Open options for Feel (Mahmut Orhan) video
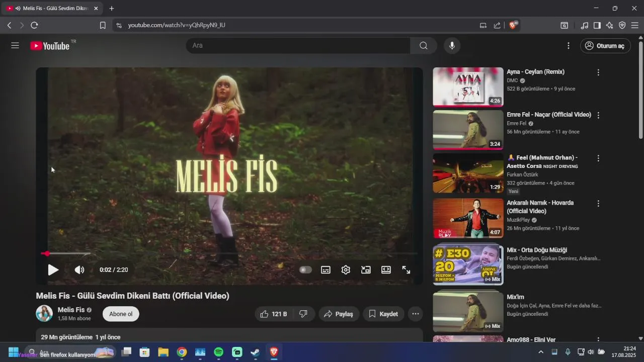The height and width of the screenshot is (362, 644). click(598, 158)
